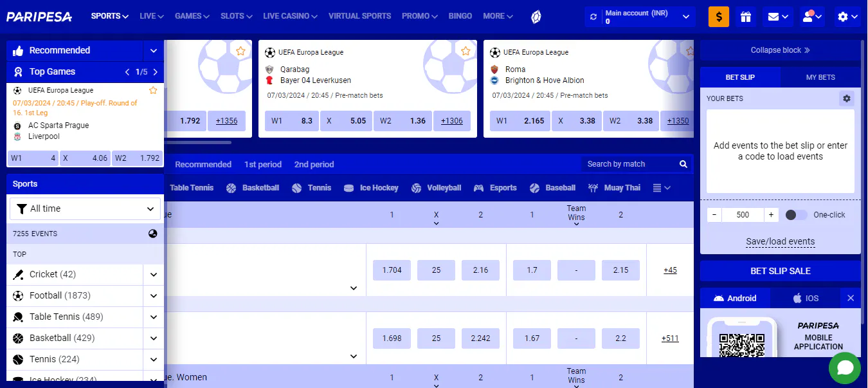Viewport: 868px width, 388px height.
Task: Toggle the One-click betting switch
Action: point(797,215)
